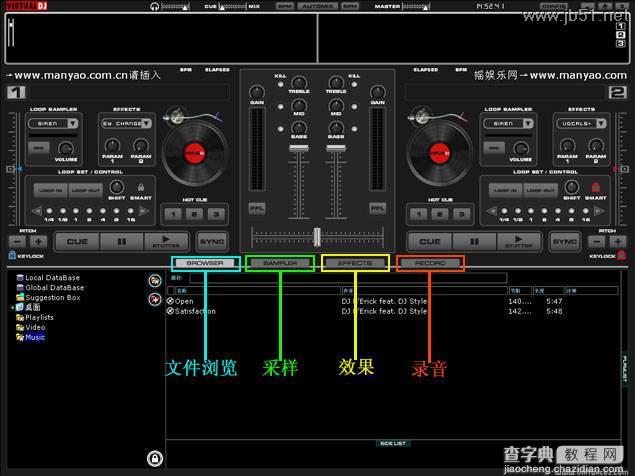
Task: Select the track named Open
Action: pyautogui.click(x=184, y=301)
